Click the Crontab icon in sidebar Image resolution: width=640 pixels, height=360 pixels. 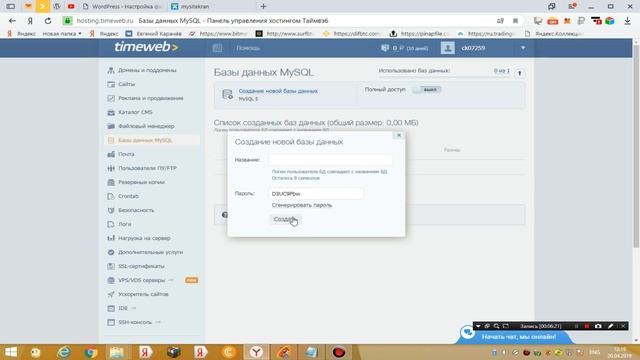point(111,196)
